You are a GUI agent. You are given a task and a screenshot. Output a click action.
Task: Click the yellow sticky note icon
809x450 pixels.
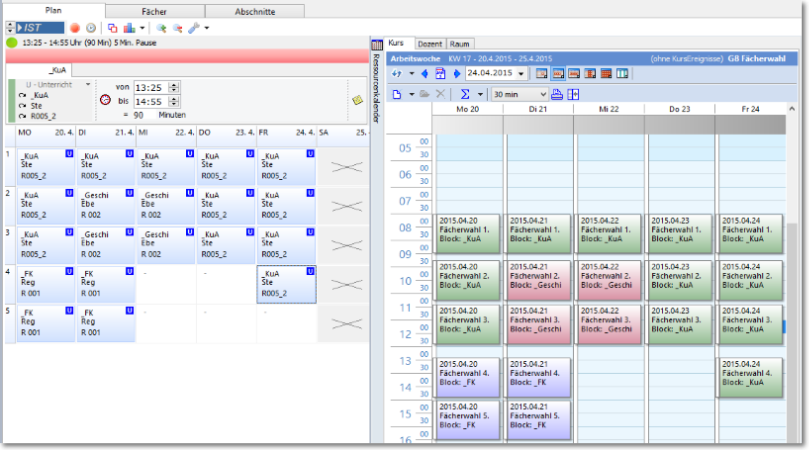point(357,100)
